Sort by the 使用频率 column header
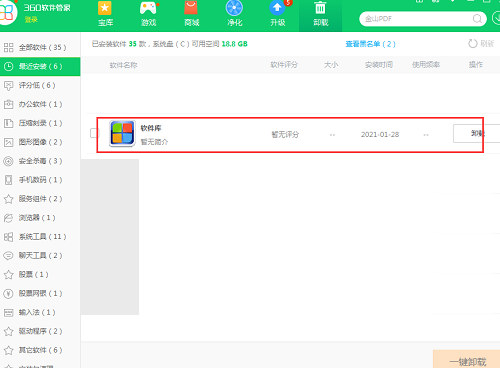 [426, 65]
